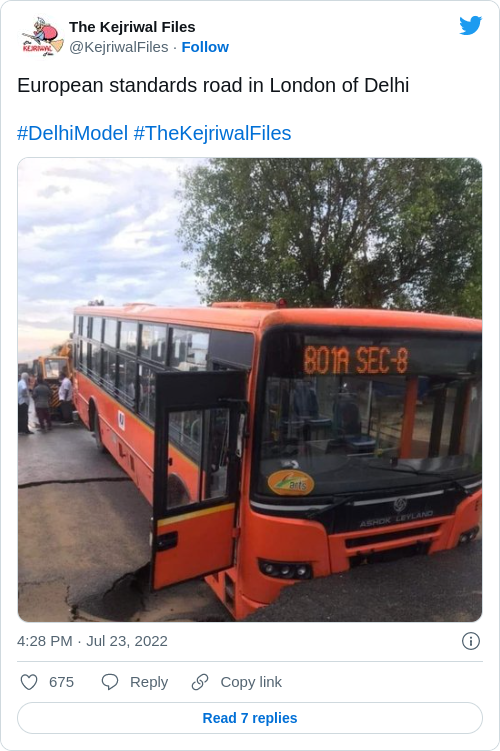Follow the @KejriwalFiles account

205,47
